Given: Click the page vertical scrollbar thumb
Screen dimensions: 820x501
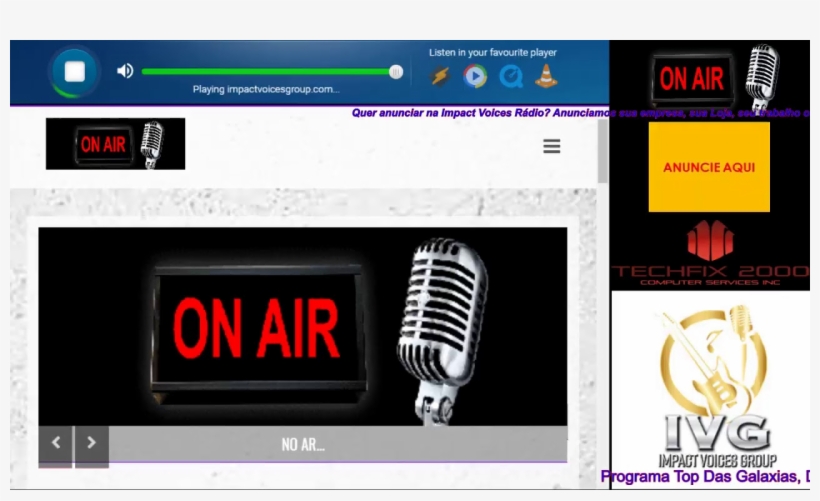Looking at the screenshot, I should pyautogui.click(x=602, y=150).
